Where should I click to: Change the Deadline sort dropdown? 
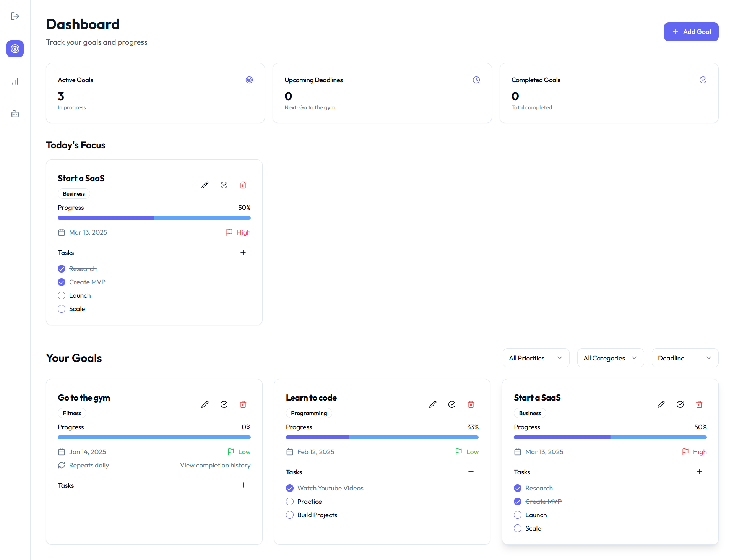pyautogui.click(x=684, y=358)
